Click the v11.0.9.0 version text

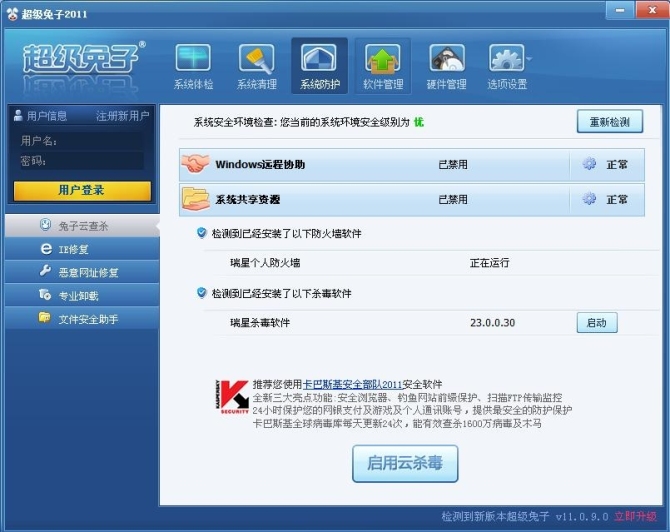(x=582, y=517)
